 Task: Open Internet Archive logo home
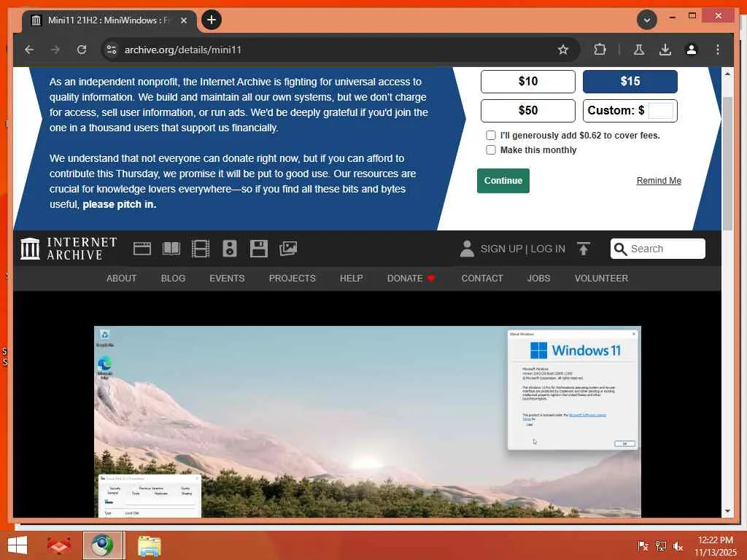click(69, 249)
